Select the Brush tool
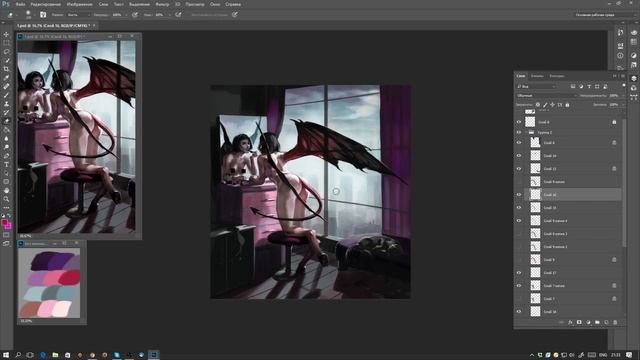This screenshot has height=360, width=640. 6,95
